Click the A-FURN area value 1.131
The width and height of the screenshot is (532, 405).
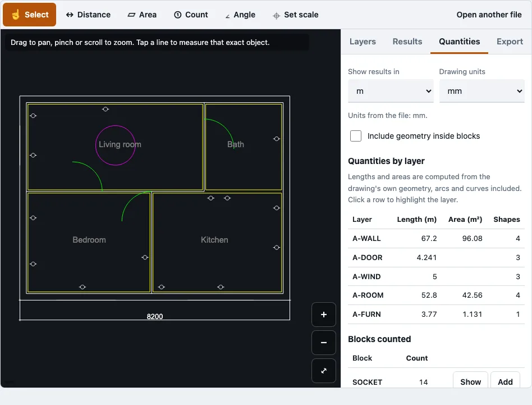(473, 314)
